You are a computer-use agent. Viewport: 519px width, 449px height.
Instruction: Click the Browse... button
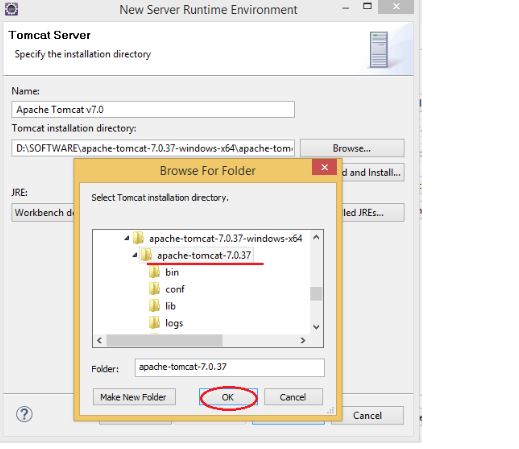coord(352,148)
